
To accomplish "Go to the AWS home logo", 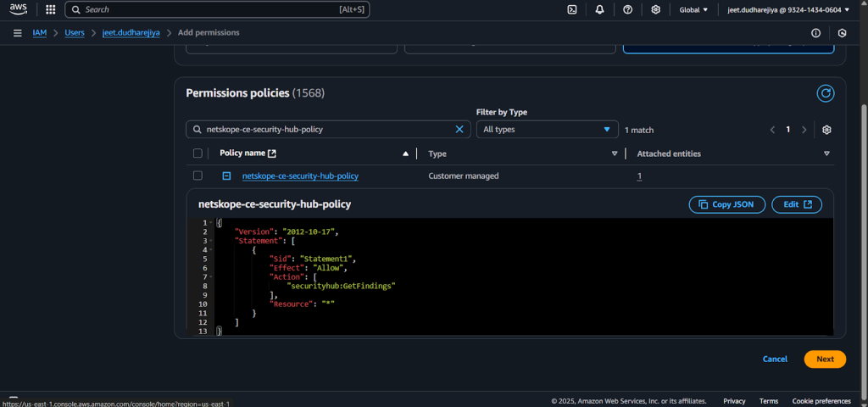I will [19, 9].
